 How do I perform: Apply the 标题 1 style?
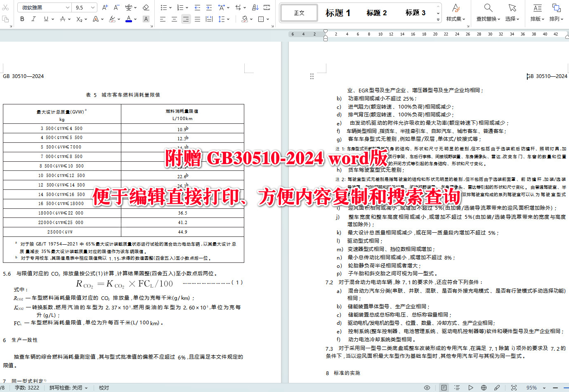338,13
